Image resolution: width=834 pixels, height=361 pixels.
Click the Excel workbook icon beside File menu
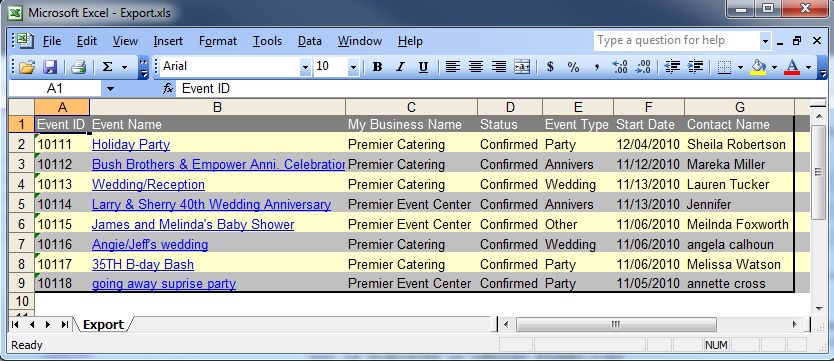(23, 41)
